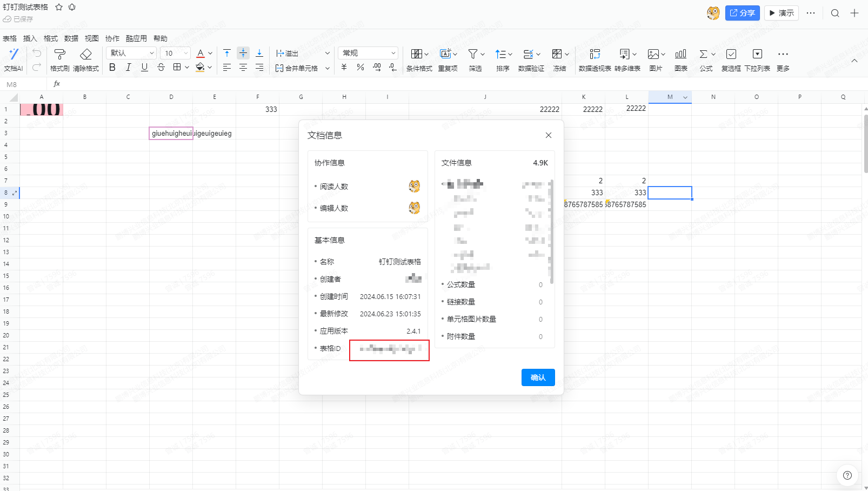
Task: Click the 确认 button in the dialog
Action: [538, 377]
